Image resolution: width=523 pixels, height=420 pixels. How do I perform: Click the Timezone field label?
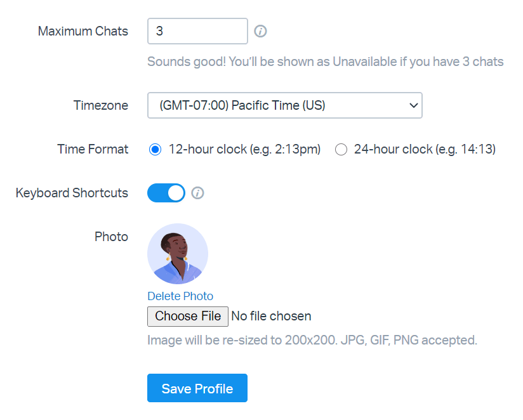[x=101, y=105]
